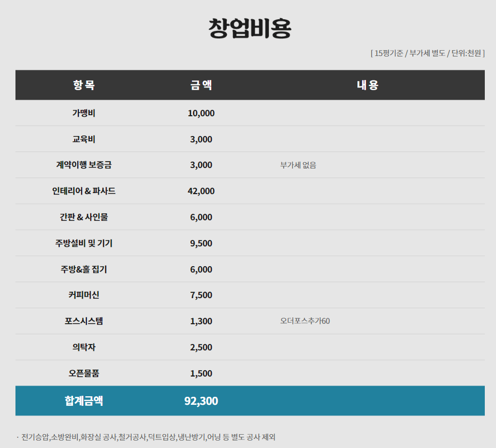The width and height of the screenshot is (496, 448).
Task: Select the 커피머신 row label
Action: click(84, 295)
